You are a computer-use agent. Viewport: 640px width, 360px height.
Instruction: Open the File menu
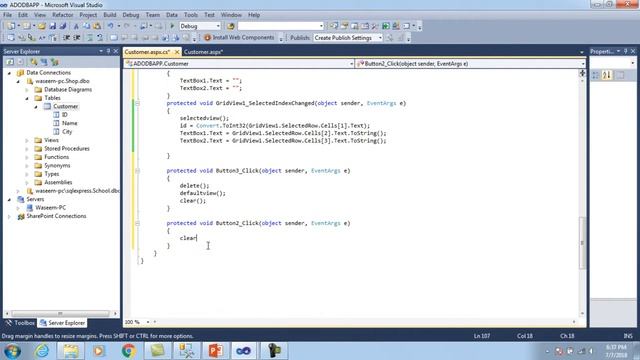(x=7, y=15)
